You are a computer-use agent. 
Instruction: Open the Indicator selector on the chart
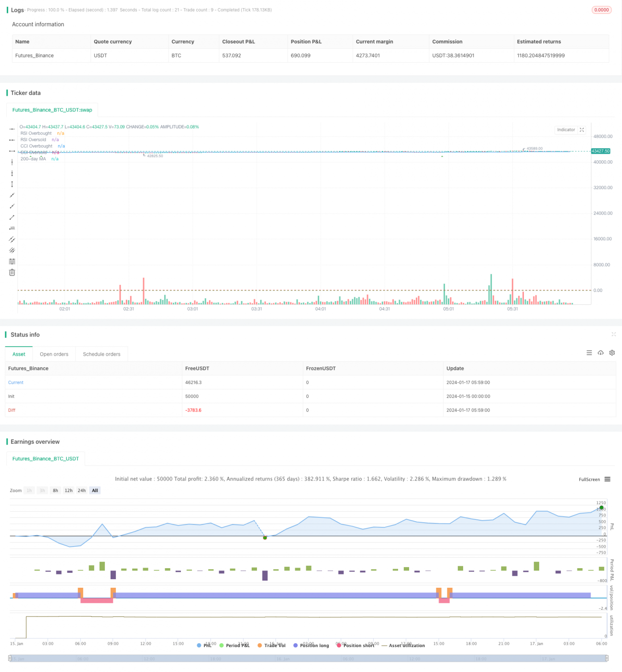coord(565,130)
